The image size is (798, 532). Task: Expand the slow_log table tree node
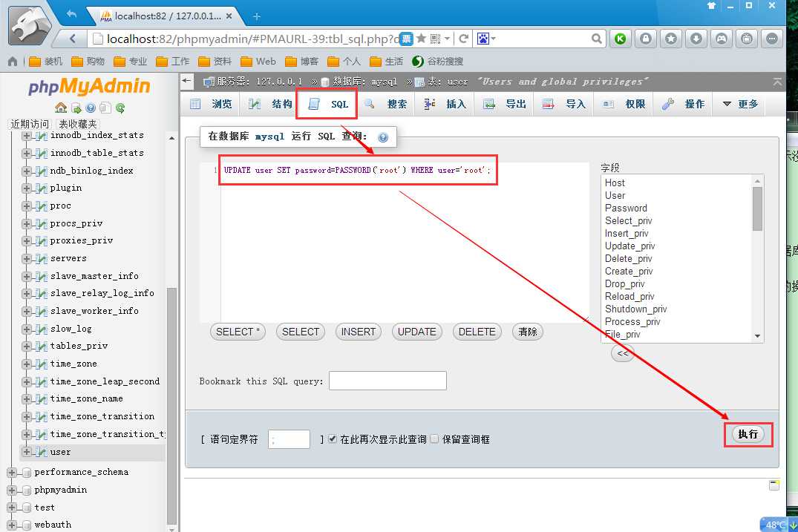[x=27, y=329]
